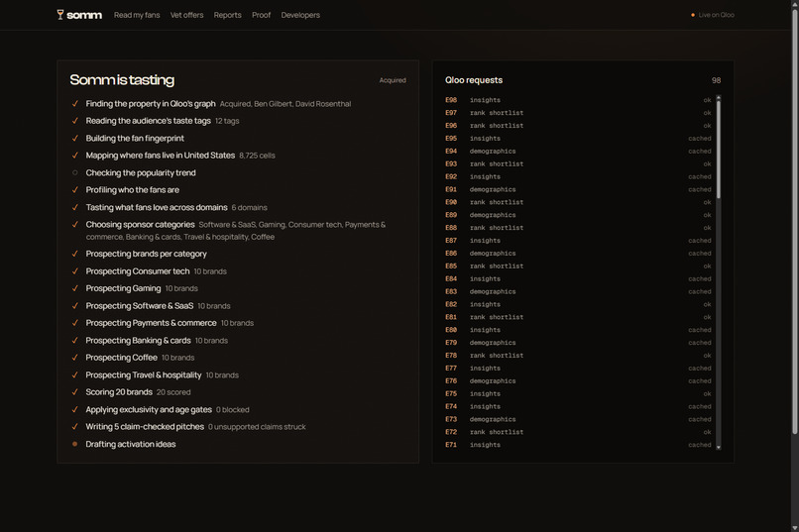Select the E94 demographics request
The width and height of the screenshot is (799, 532).
[x=578, y=151]
